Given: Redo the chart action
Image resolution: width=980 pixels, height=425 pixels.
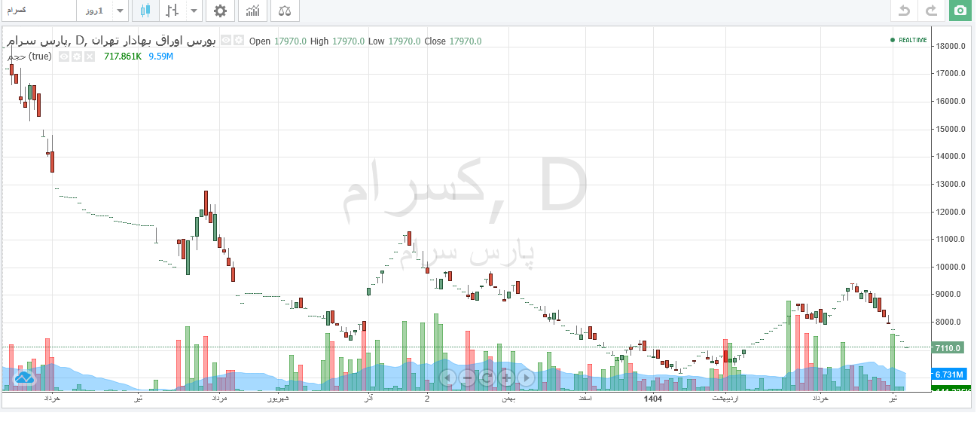Looking at the screenshot, I should [932, 11].
